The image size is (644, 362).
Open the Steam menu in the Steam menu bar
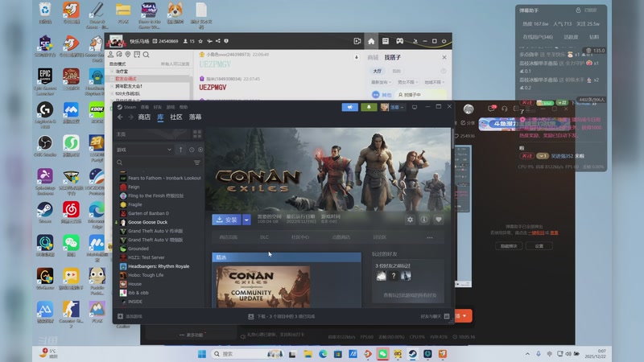[x=130, y=107]
